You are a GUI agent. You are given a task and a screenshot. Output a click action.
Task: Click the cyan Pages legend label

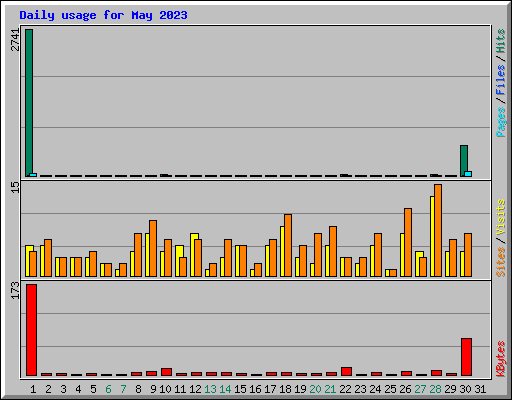pos(501,122)
